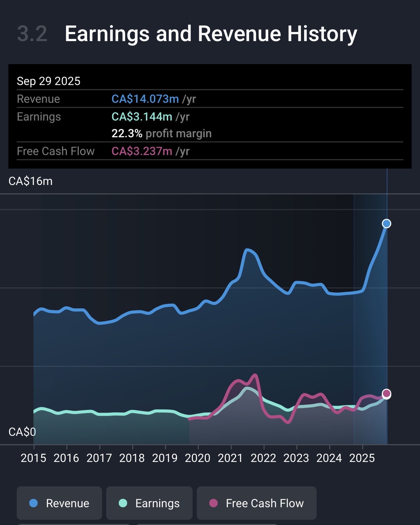Tap the Earnings and Revenue History heading
This screenshot has height=525, width=420.
[x=211, y=34]
